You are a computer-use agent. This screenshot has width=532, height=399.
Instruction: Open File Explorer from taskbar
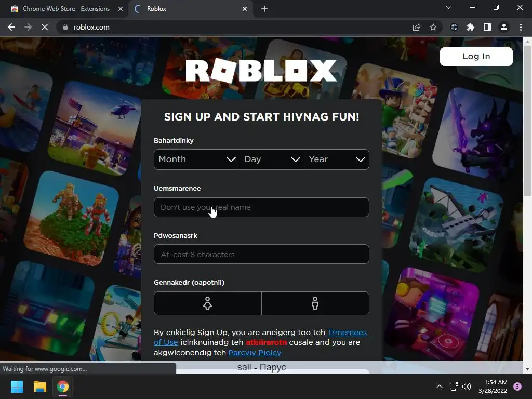pyautogui.click(x=39, y=387)
